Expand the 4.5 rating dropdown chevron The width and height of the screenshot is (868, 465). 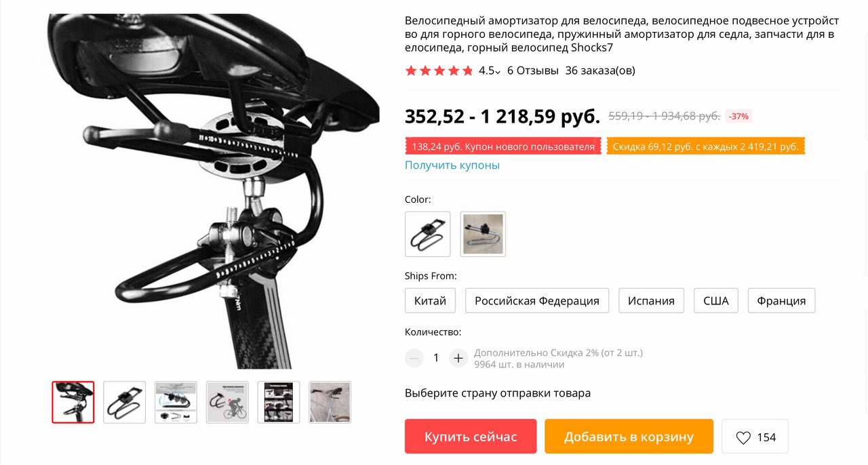coord(498,71)
